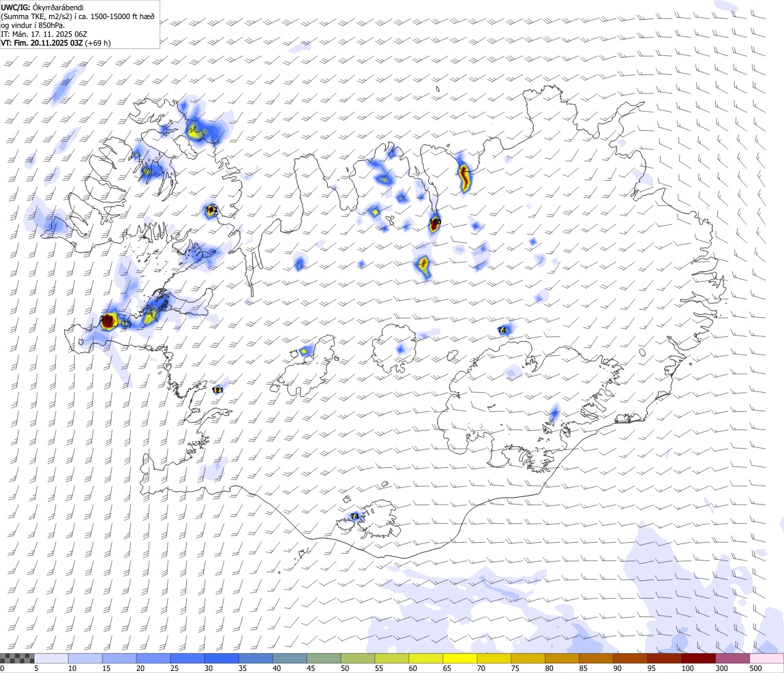Click the legend tick label "15"
Image resolution: width=784 pixels, height=673 pixels.
coord(106,668)
